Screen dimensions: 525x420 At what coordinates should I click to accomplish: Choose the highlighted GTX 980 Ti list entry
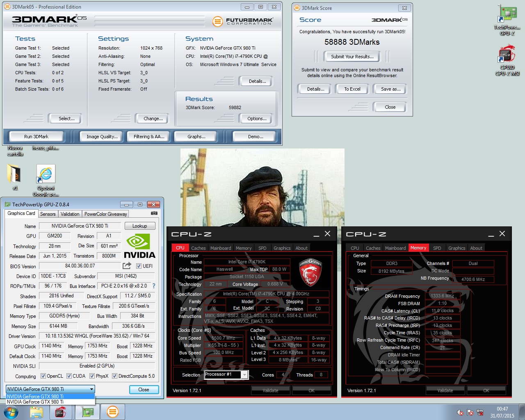pos(50,397)
